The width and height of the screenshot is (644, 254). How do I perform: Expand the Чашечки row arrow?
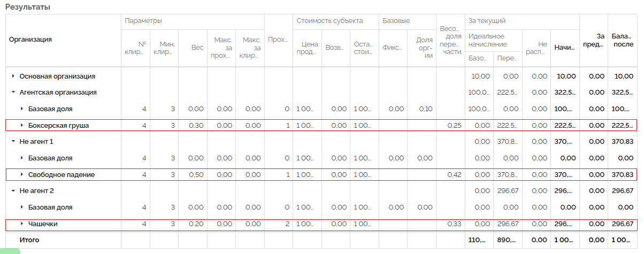pyautogui.click(x=21, y=224)
